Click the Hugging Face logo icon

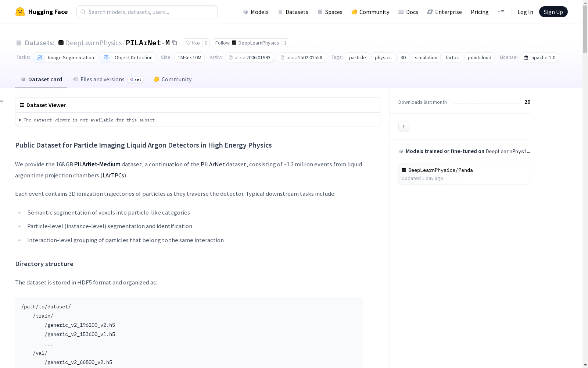(20, 12)
